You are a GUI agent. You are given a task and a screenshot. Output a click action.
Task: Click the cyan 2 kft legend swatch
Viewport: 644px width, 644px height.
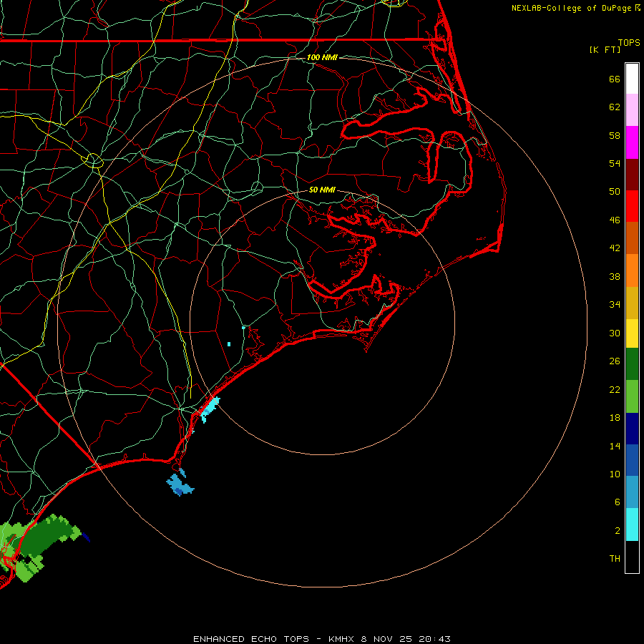click(x=632, y=525)
